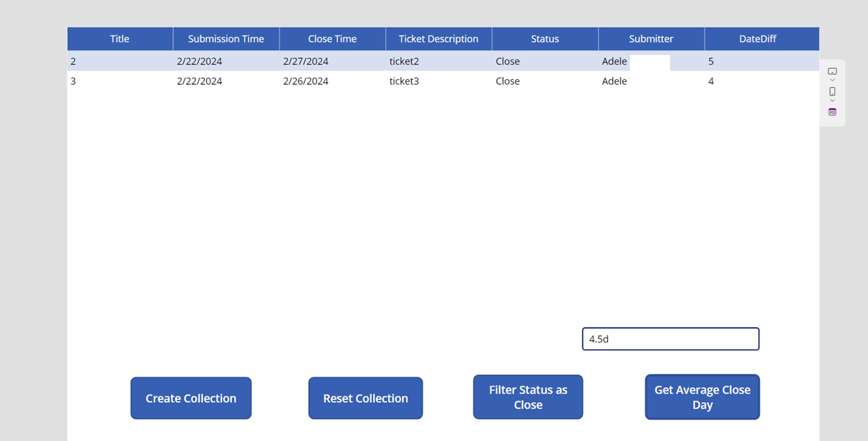The width and height of the screenshot is (868, 441).
Task: Click Close status in ticket3 row
Action: pyautogui.click(x=508, y=81)
